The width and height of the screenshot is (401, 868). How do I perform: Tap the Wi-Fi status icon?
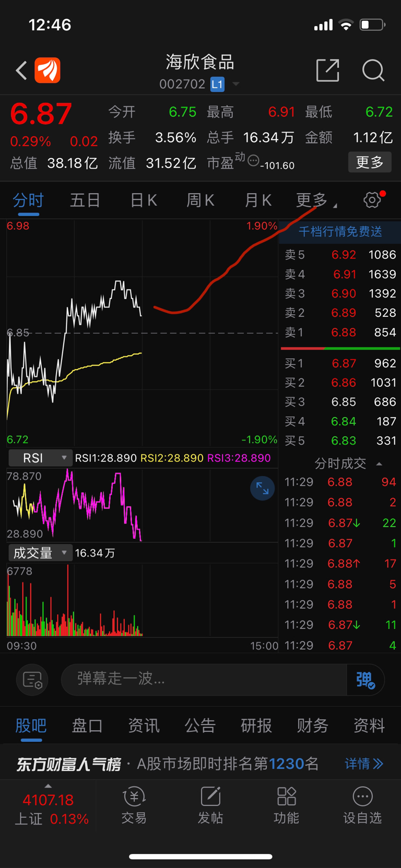tap(346, 25)
